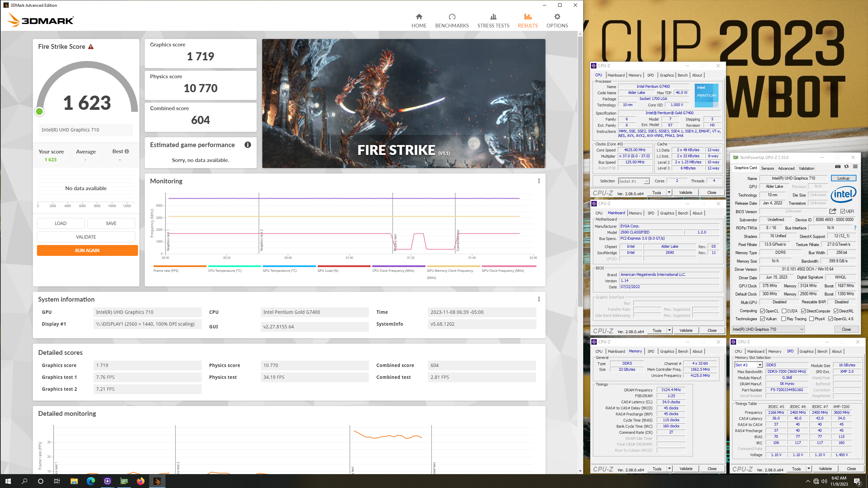Click Validate in the CPU-Z Memory window
Screen dimensions: 868x488
pyautogui.click(x=686, y=469)
